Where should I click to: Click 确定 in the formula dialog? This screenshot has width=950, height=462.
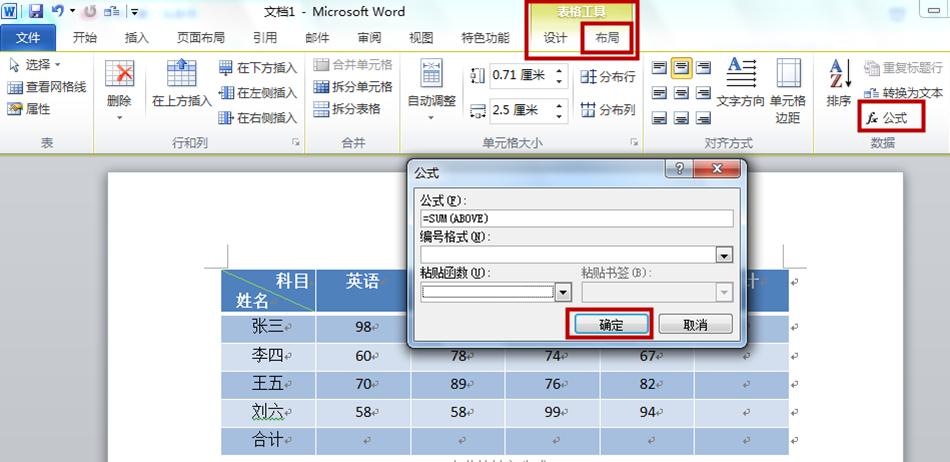[611, 325]
